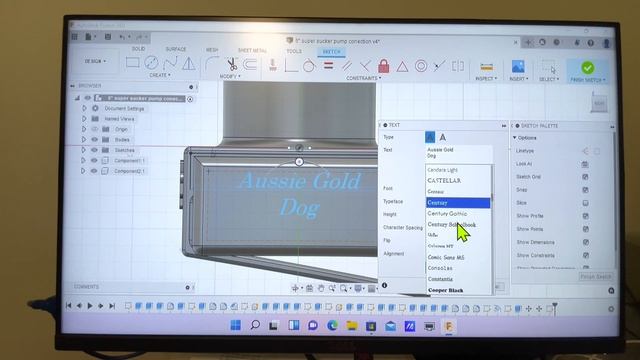Switch to the Mesh tab
This screenshot has width=640, height=360.
[212, 50]
